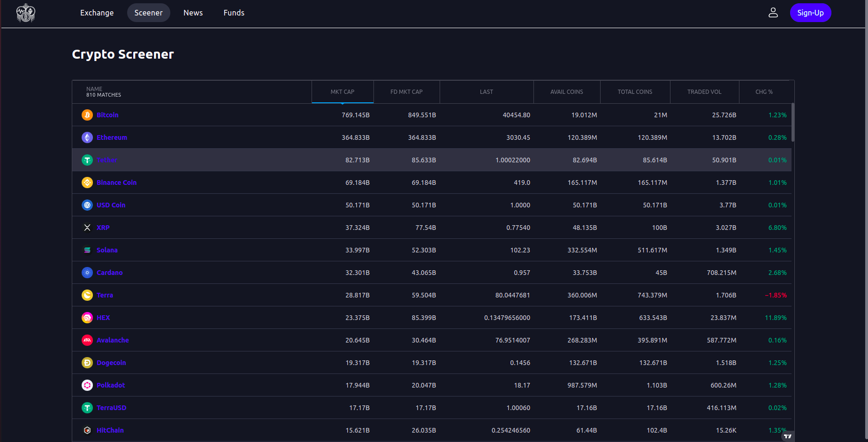Click the HEX coin icon

(87, 318)
